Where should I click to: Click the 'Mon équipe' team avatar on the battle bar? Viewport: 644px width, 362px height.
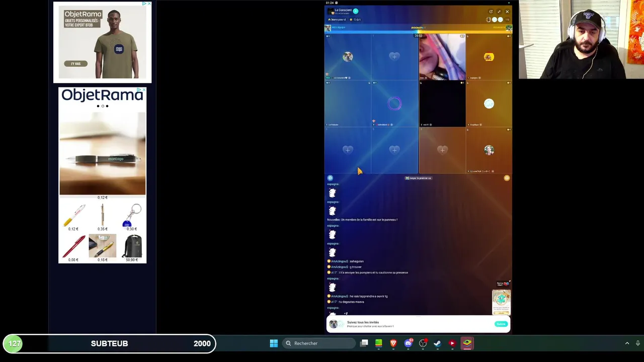click(328, 28)
